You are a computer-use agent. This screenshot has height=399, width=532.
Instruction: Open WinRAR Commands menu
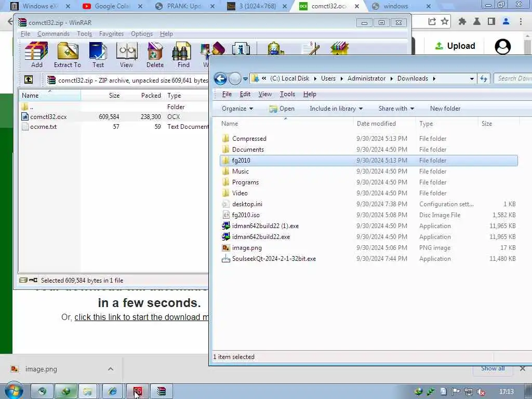pyautogui.click(x=54, y=34)
